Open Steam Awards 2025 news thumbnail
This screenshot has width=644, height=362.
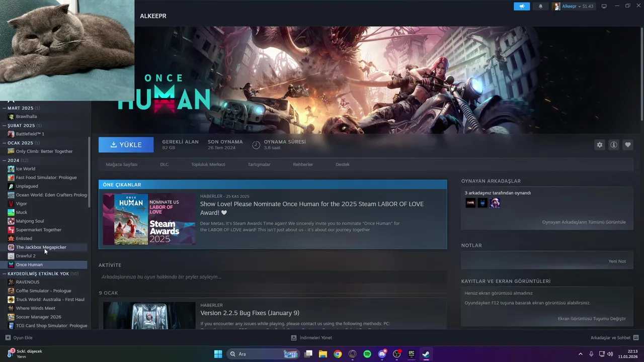click(149, 219)
